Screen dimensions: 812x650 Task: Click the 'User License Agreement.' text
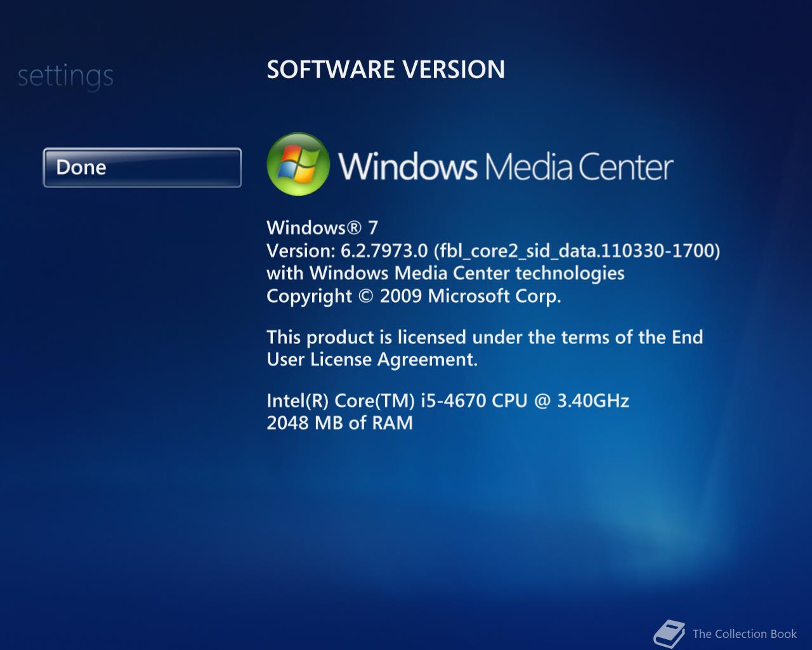[x=372, y=360]
